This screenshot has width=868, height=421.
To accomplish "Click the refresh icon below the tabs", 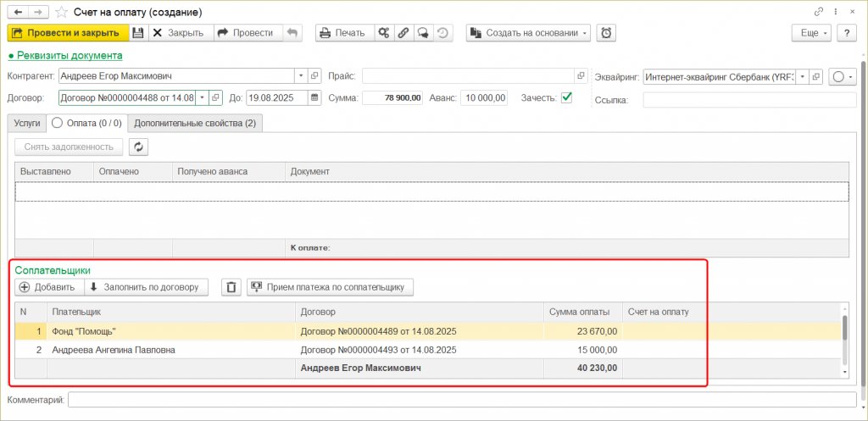I will pos(139,147).
